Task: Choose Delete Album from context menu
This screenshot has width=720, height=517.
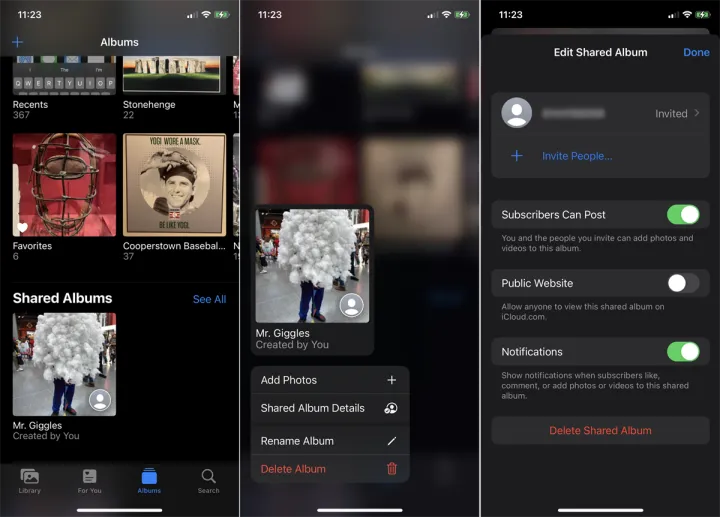Action: [x=293, y=469]
